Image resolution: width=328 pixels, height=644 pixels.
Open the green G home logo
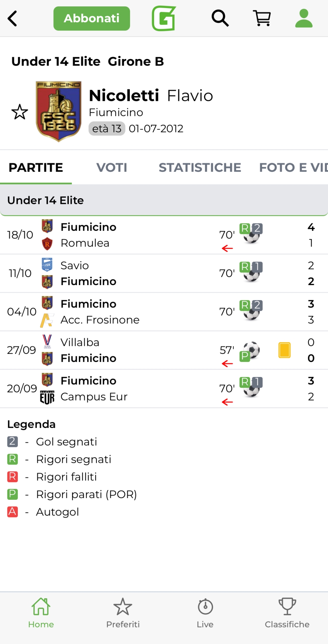(164, 18)
